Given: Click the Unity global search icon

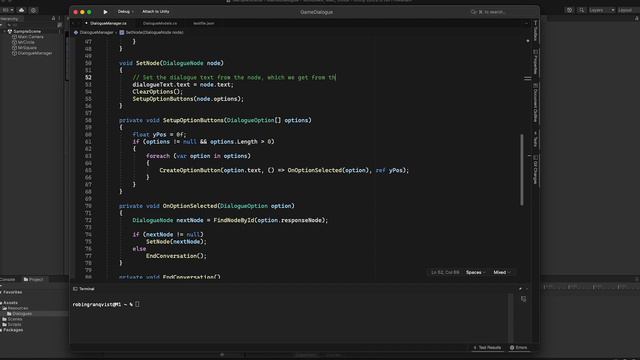Looking at the screenshot, I should coord(581,10).
